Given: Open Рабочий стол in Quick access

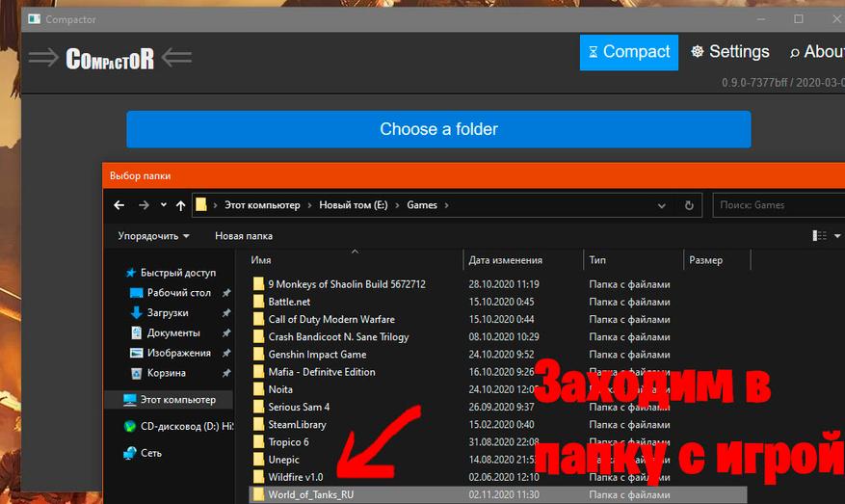Looking at the screenshot, I should pos(178,293).
